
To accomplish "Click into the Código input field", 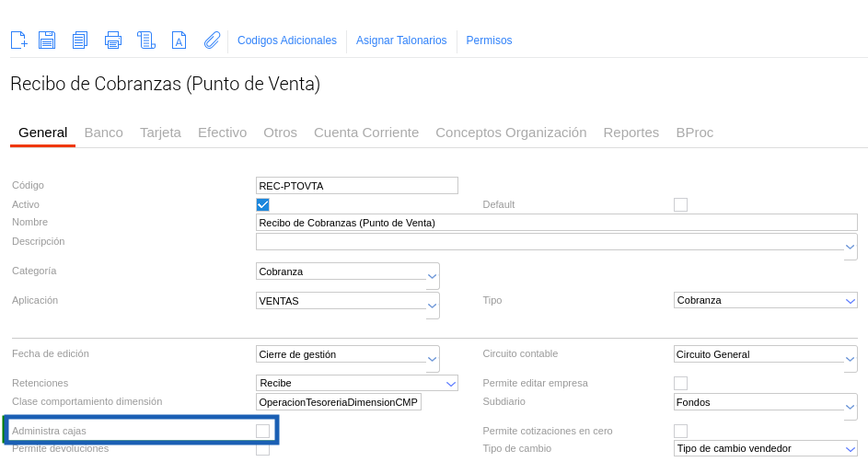I will point(356,186).
